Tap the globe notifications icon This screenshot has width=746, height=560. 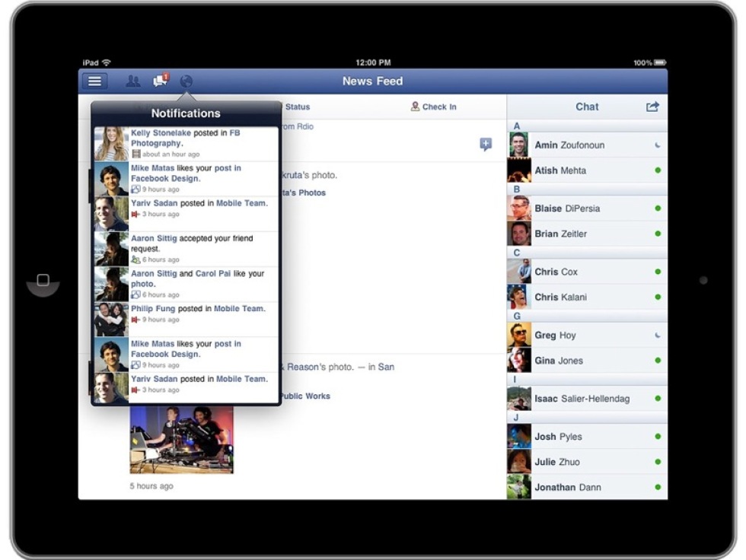point(186,81)
